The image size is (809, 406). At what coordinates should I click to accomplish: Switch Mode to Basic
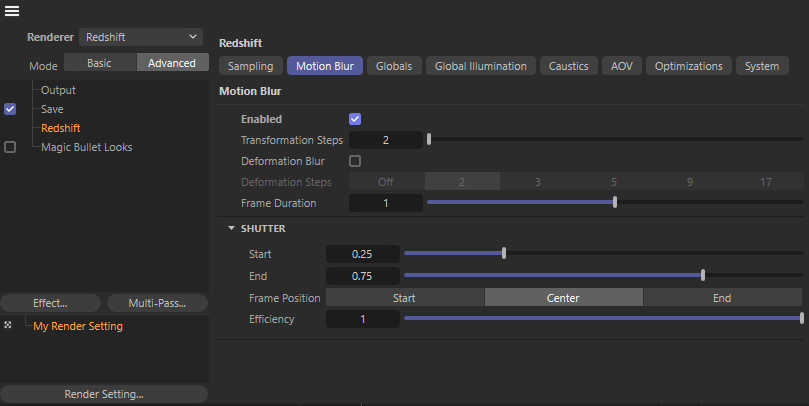(100, 63)
